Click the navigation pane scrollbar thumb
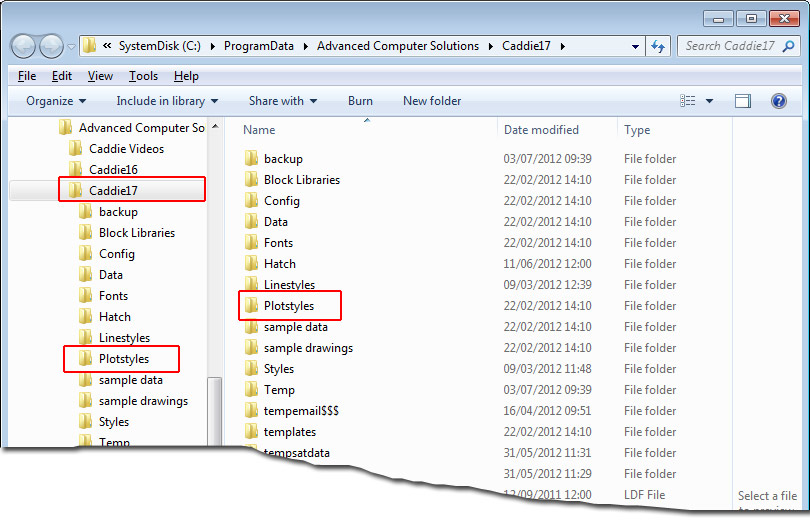This screenshot has height=527, width=810. [215, 411]
